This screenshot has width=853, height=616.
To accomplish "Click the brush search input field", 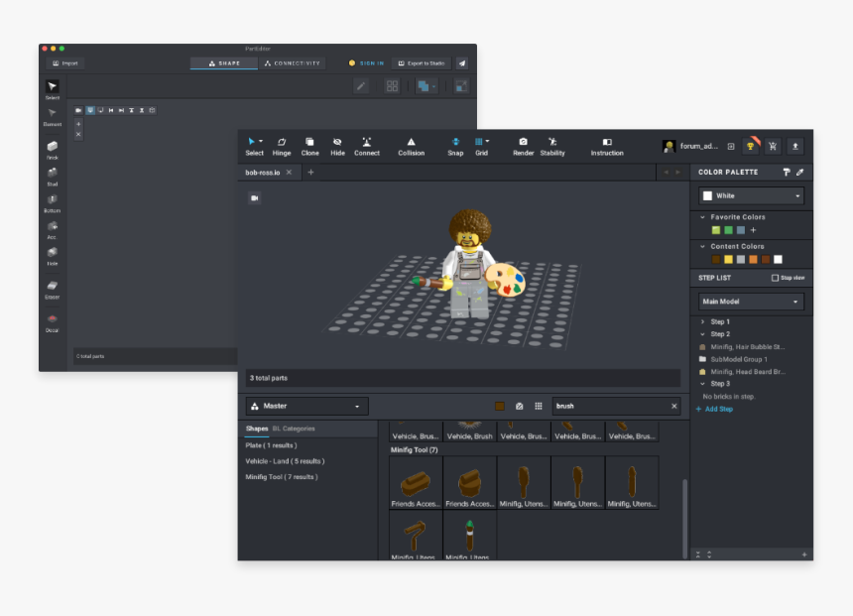I will point(610,406).
